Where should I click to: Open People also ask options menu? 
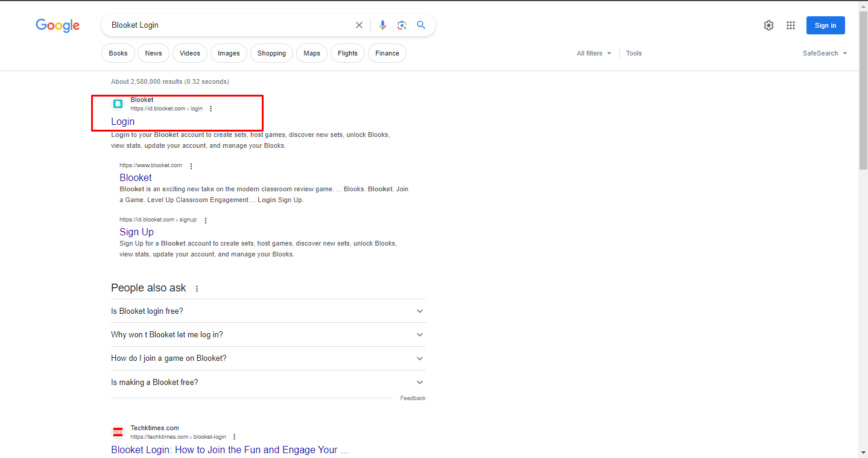[x=197, y=288]
